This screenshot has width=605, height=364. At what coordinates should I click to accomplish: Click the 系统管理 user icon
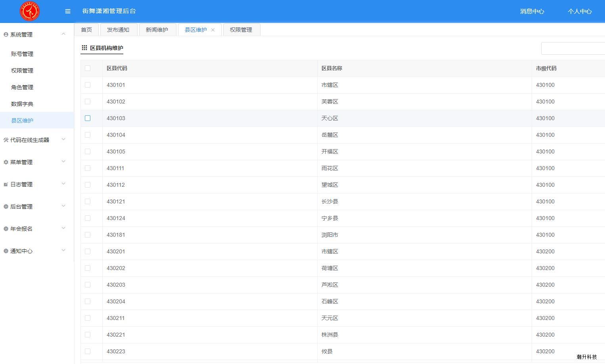(6, 34)
